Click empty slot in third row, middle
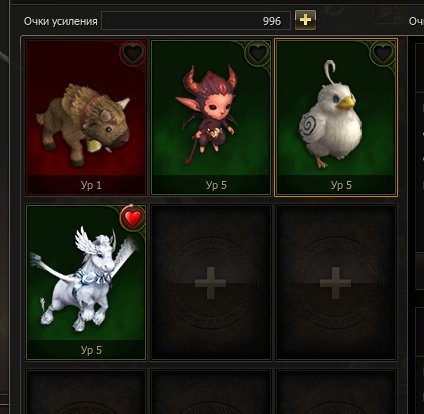 211,392
